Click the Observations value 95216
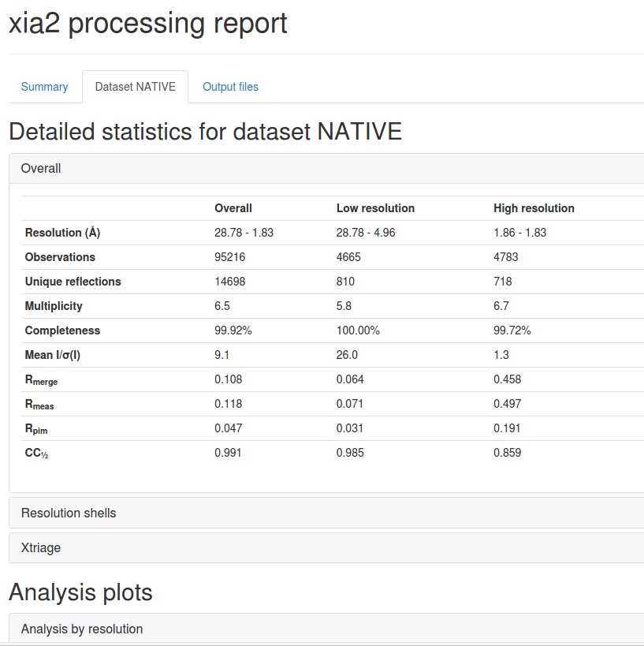The image size is (644, 646). tap(231, 257)
